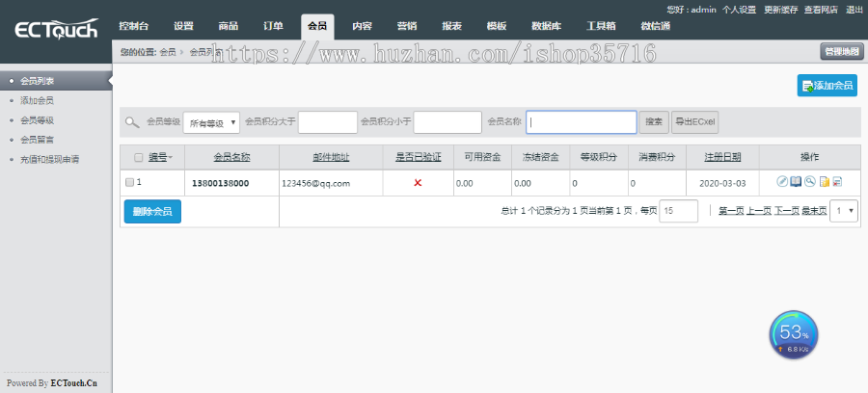Open the 所有等级 member level dropdown
Image resolution: width=868 pixels, height=393 pixels.
tap(211, 122)
